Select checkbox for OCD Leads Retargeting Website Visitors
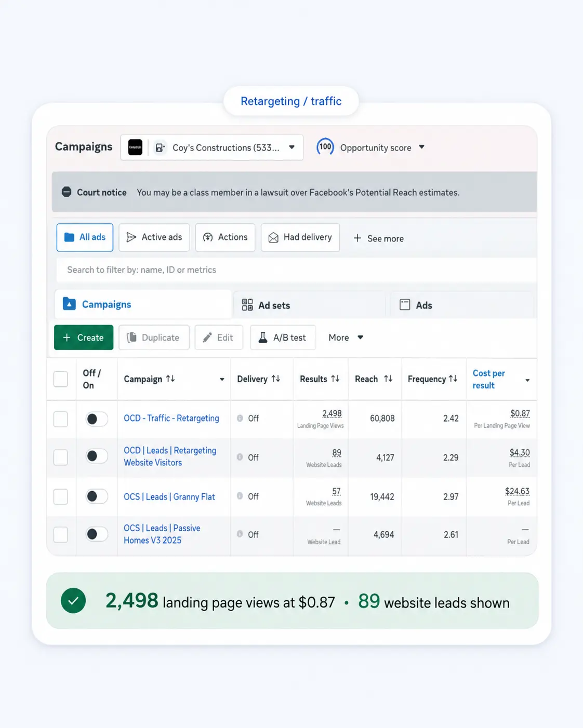 pos(61,457)
